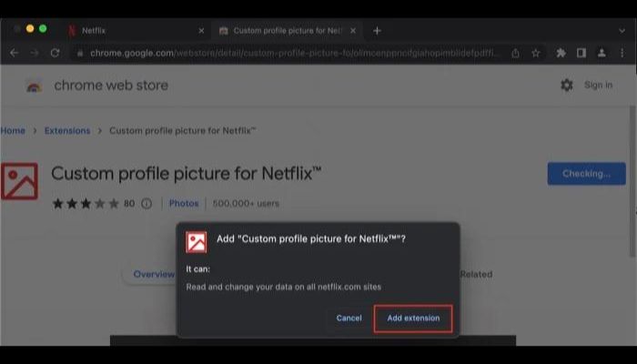Open the Extensions breadcrumb link

67,131
